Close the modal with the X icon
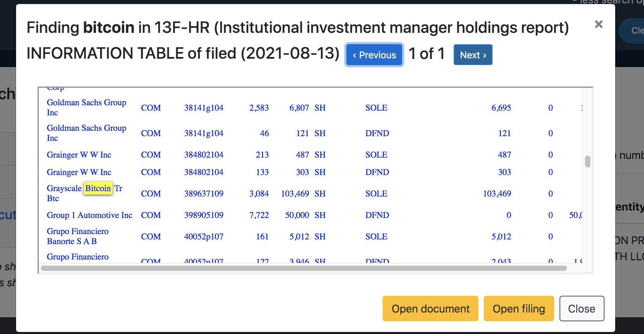The height and width of the screenshot is (334, 644). 598,24
